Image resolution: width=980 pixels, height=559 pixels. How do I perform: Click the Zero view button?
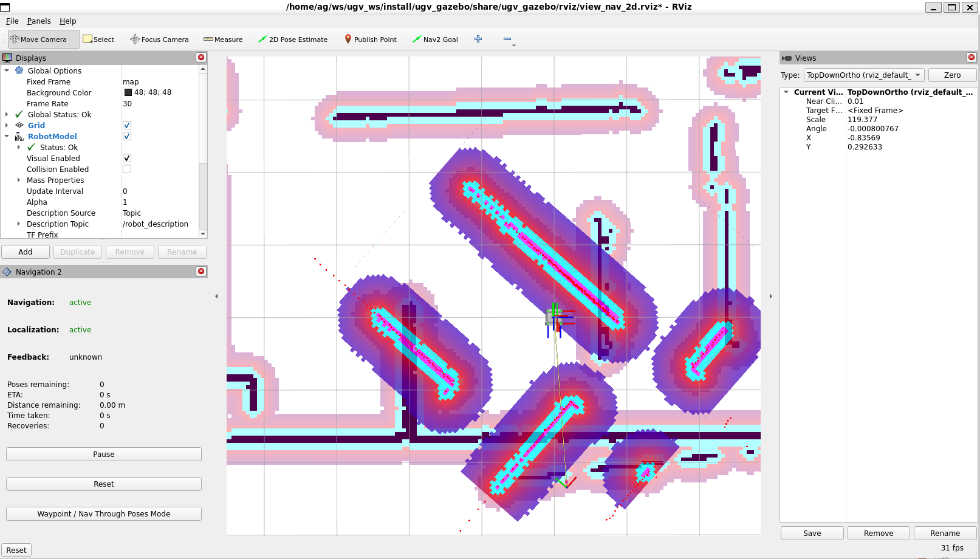[x=952, y=75]
